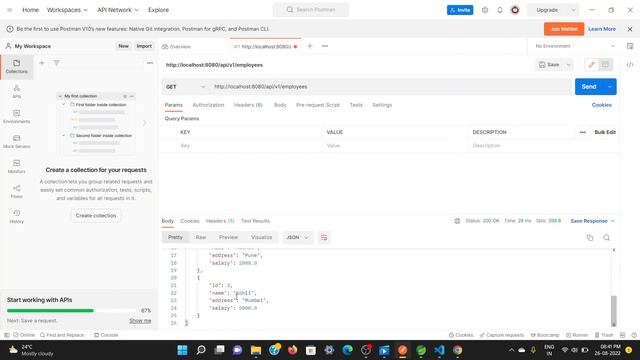Switch to the Tests tab
Viewport: 640px width, 360px height.
356,105
